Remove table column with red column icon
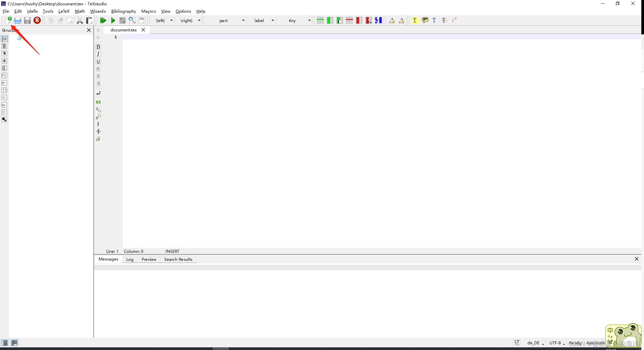The width and height of the screenshot is (644, 350). point(359,20)
